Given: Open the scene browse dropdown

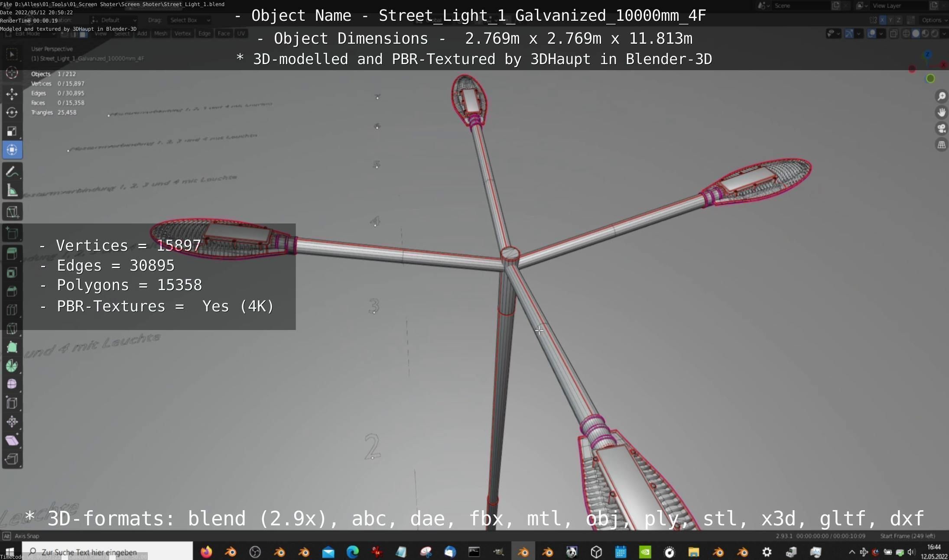Looking at the screenshot, I should [764, 6].
